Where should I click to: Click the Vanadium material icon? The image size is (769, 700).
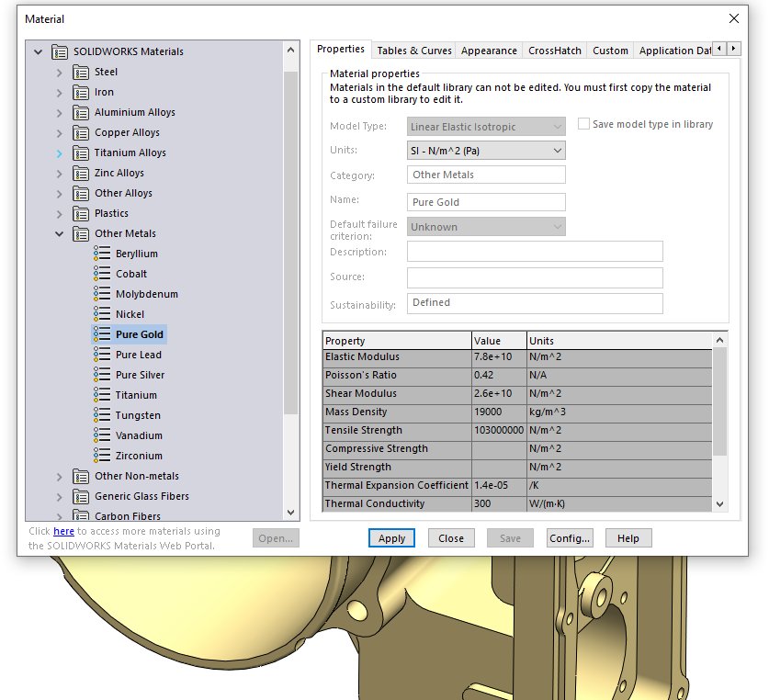[102, 435]
